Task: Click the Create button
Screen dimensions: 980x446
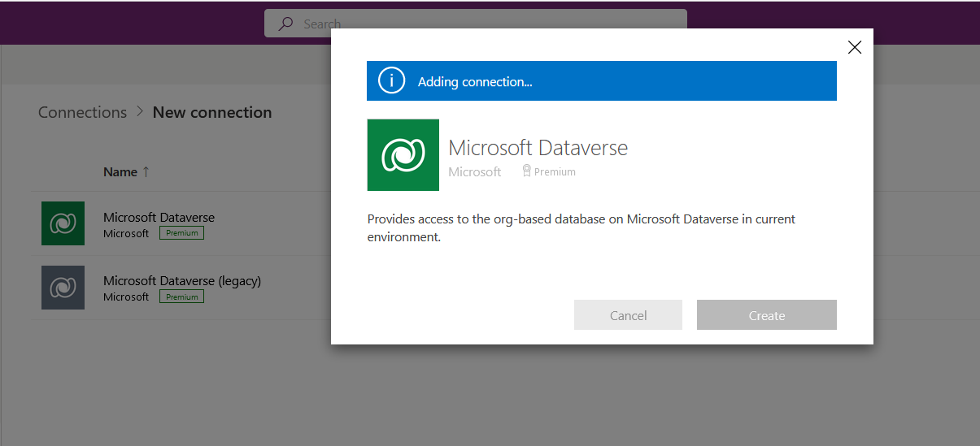Action: click(767, 315)
